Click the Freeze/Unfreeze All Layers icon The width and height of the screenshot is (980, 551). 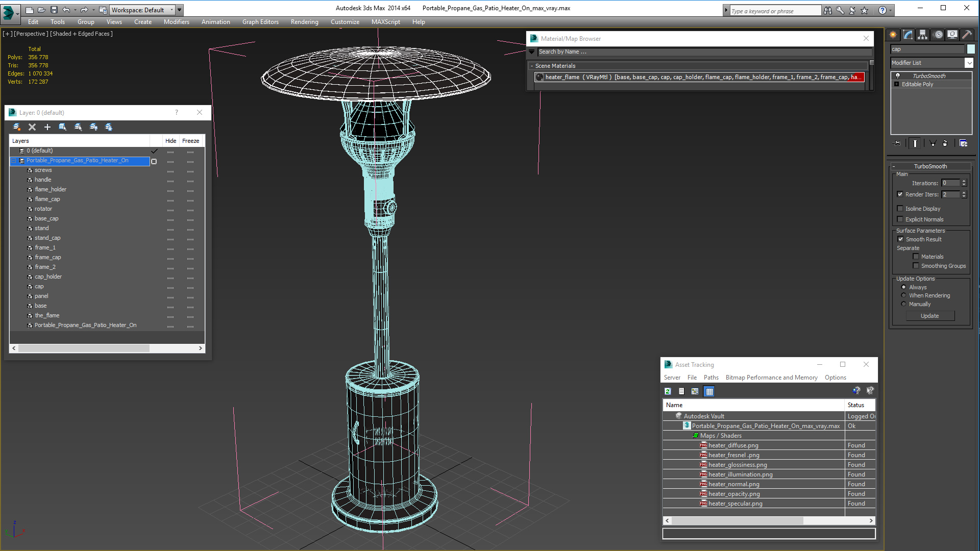pyautogui.click(x=109, y=127)
